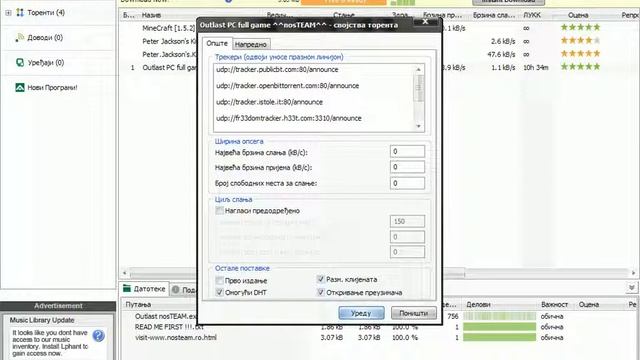The image size is (640, 360).
Task: Click the torrent list scroll right arrow
Action: [x=633, y=273]
